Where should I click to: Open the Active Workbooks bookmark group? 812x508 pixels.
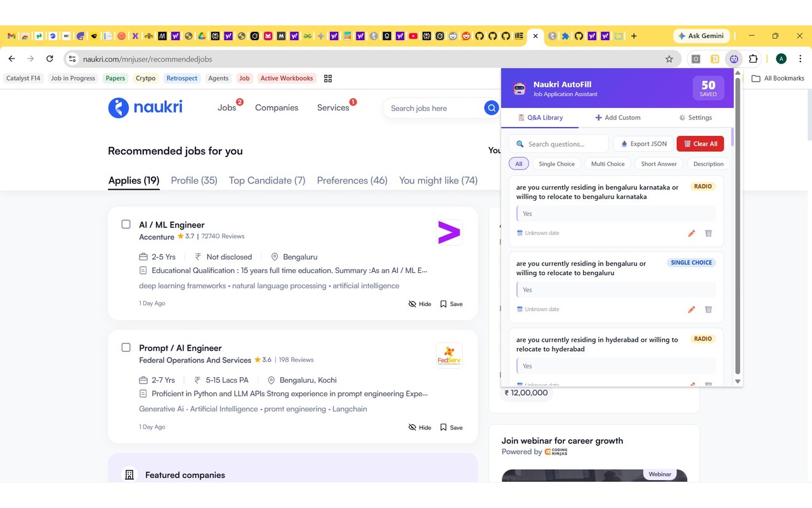click(x=287, y=78)
